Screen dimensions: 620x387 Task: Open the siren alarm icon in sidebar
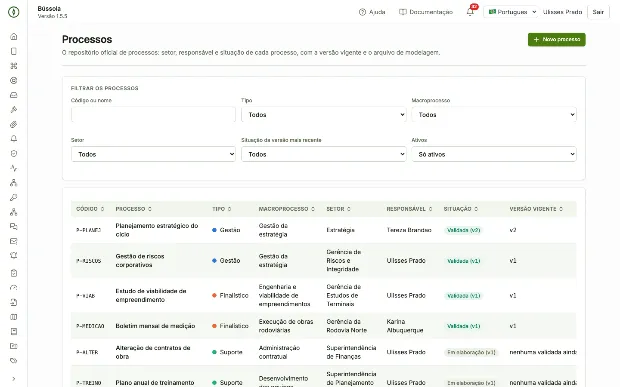14,256
